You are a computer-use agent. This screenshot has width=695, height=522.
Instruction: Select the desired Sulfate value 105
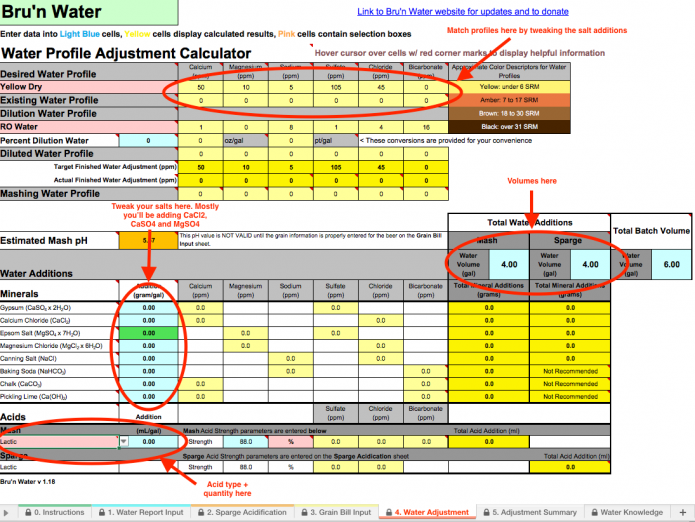coord(336,87)
